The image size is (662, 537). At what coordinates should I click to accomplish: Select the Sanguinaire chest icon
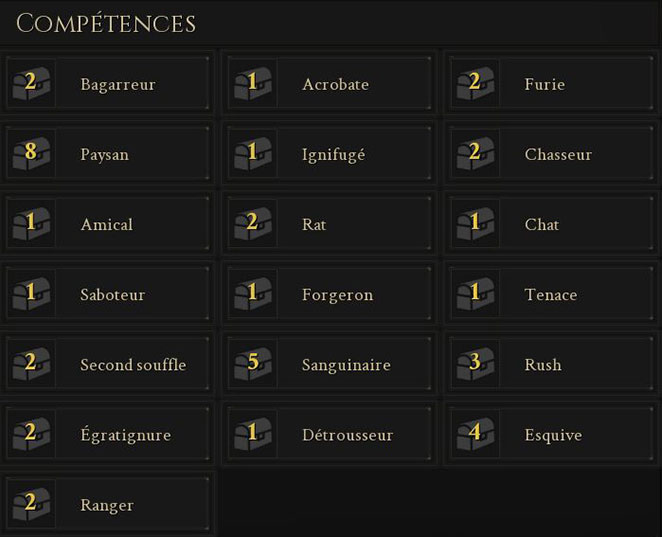253,364
